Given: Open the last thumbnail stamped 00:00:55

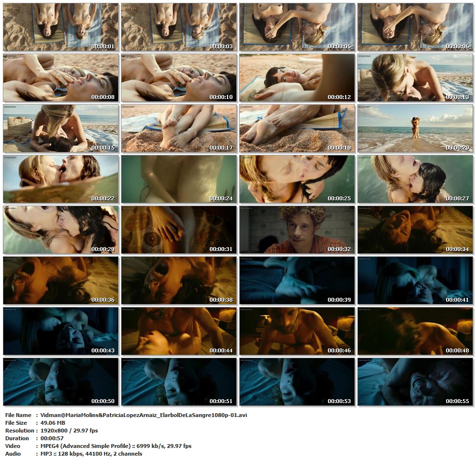Looking at the screenshot, I should click(415, 382).
